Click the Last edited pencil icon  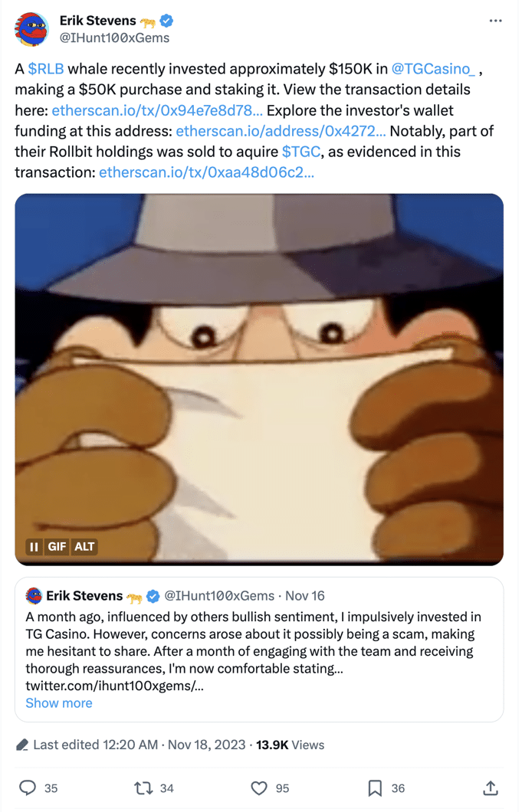(22, 745)
